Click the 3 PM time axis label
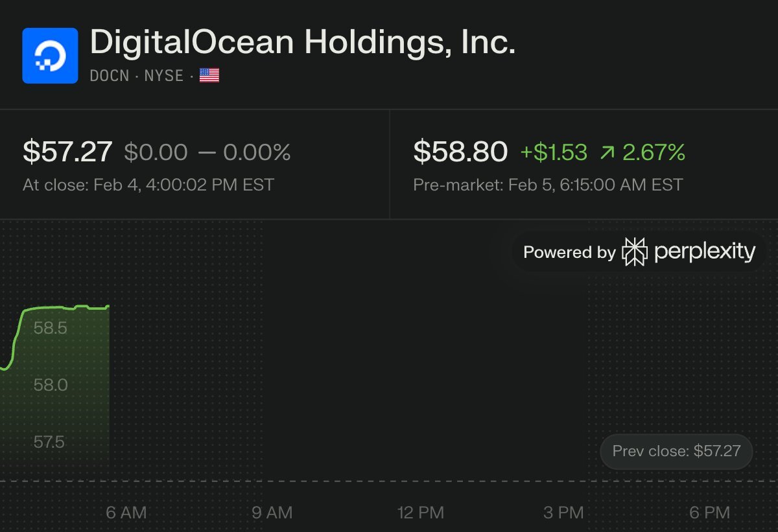778x532 pixels. pos(563,513)
